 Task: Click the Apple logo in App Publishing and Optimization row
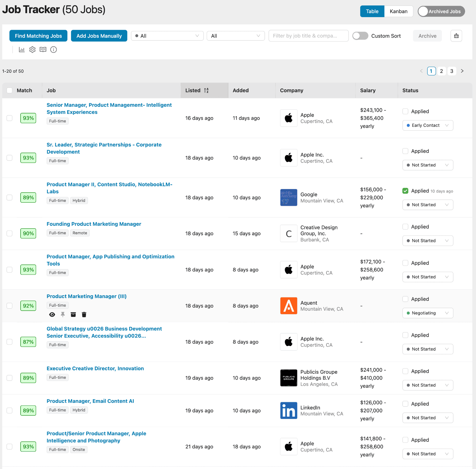point(289,270)
